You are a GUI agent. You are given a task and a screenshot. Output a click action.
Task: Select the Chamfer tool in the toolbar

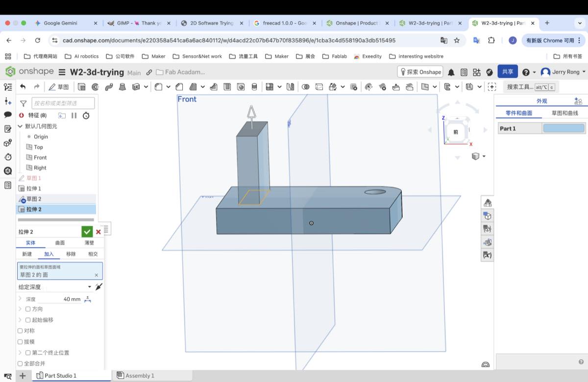click(179, 87)
